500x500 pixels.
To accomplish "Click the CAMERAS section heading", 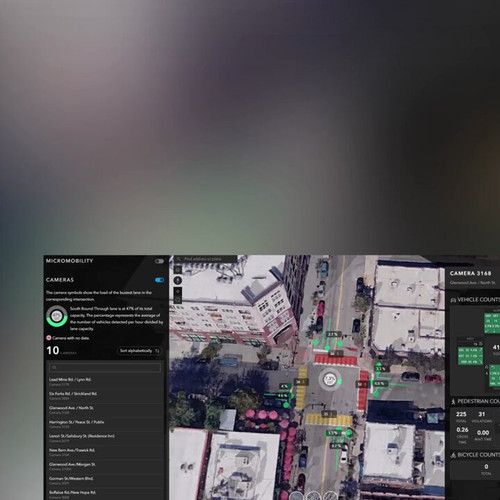I will click(x=60, y=280).
